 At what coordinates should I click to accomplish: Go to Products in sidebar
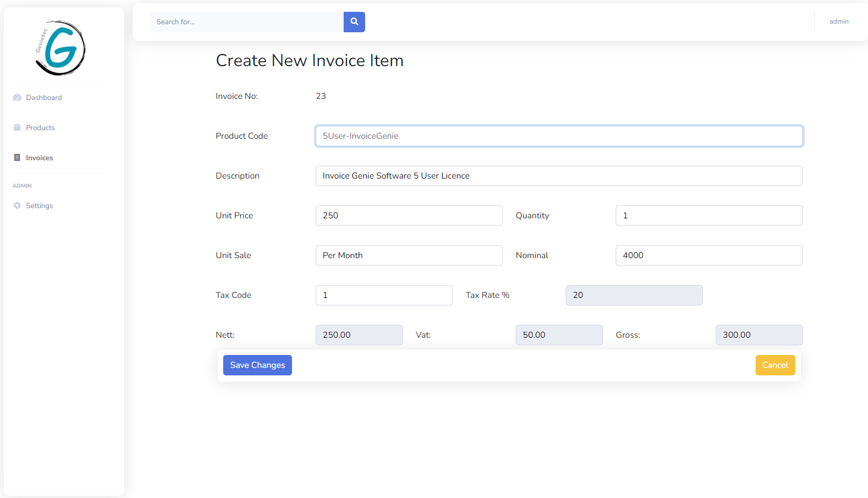(40, 127)
